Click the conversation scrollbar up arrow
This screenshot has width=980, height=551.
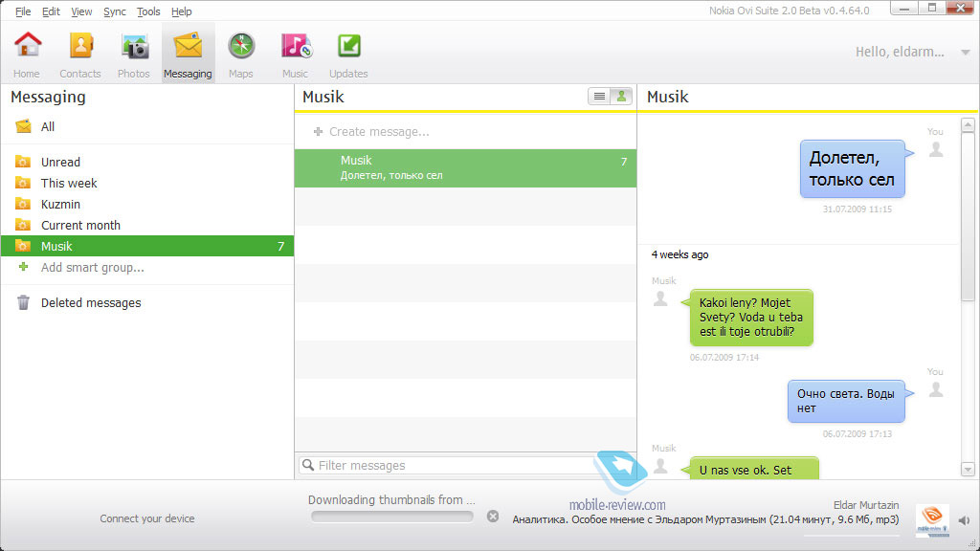pos(968,125)
